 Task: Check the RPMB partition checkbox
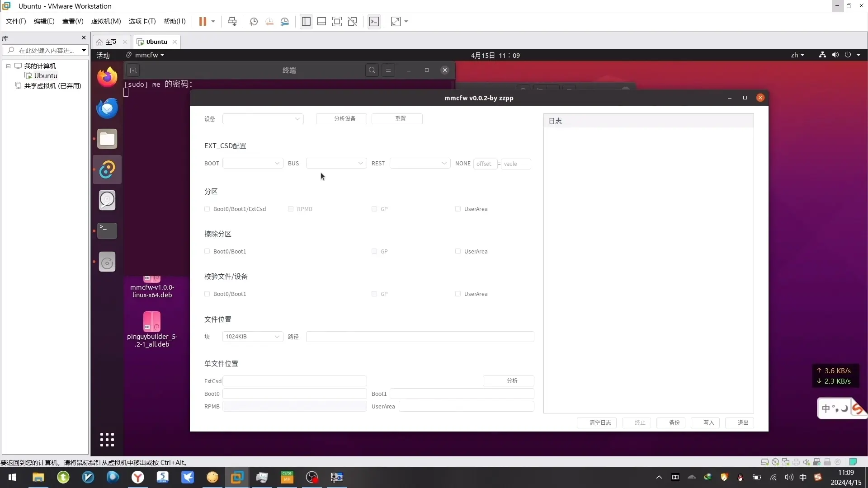[291, 209]
